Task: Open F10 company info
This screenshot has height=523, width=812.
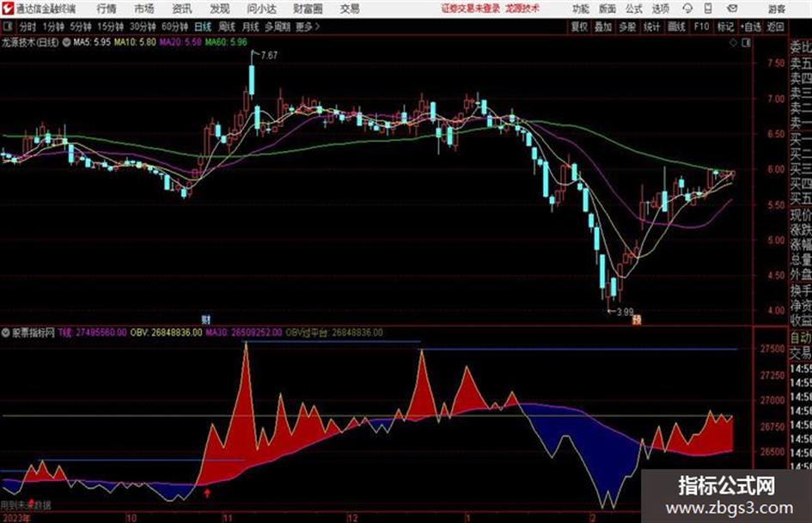Action: click(701, 27)
